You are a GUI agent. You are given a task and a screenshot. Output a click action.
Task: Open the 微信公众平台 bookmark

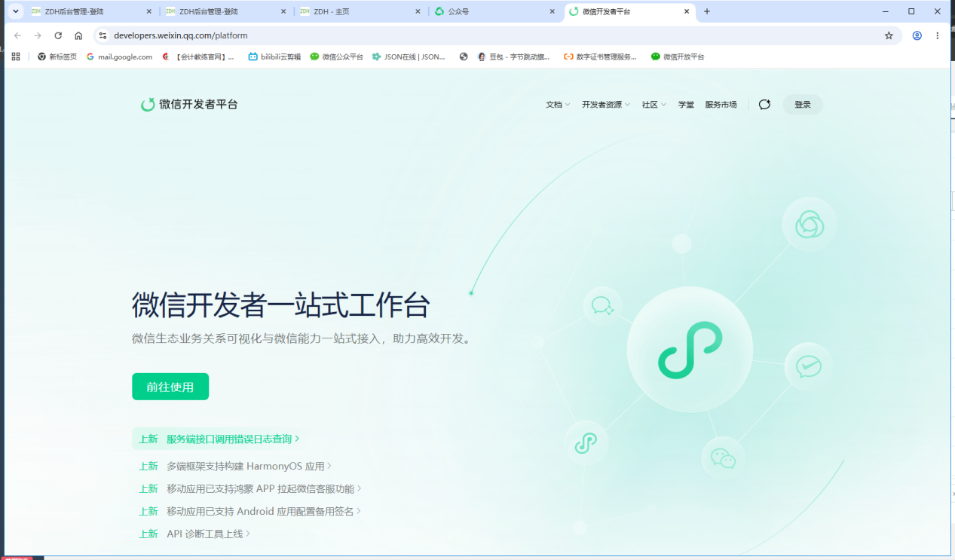(336, 57)
